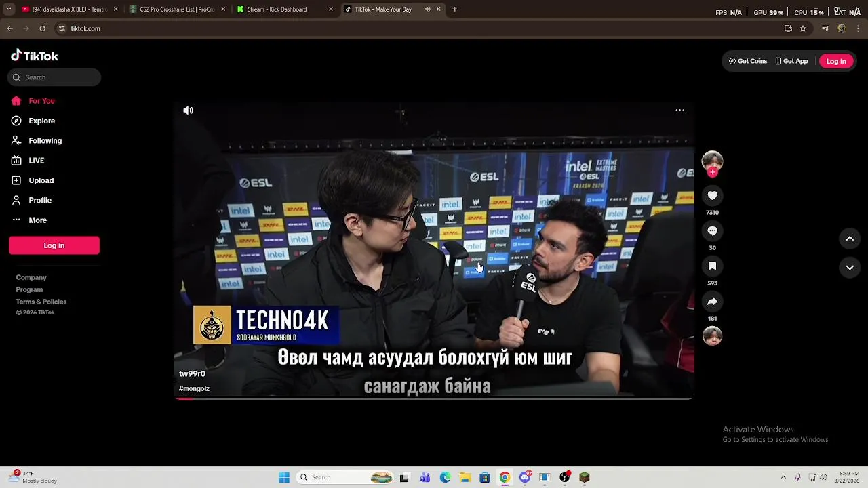868x488 pixels.
Task: Install app icon in the address bar
Action: [x=788, y=28]
